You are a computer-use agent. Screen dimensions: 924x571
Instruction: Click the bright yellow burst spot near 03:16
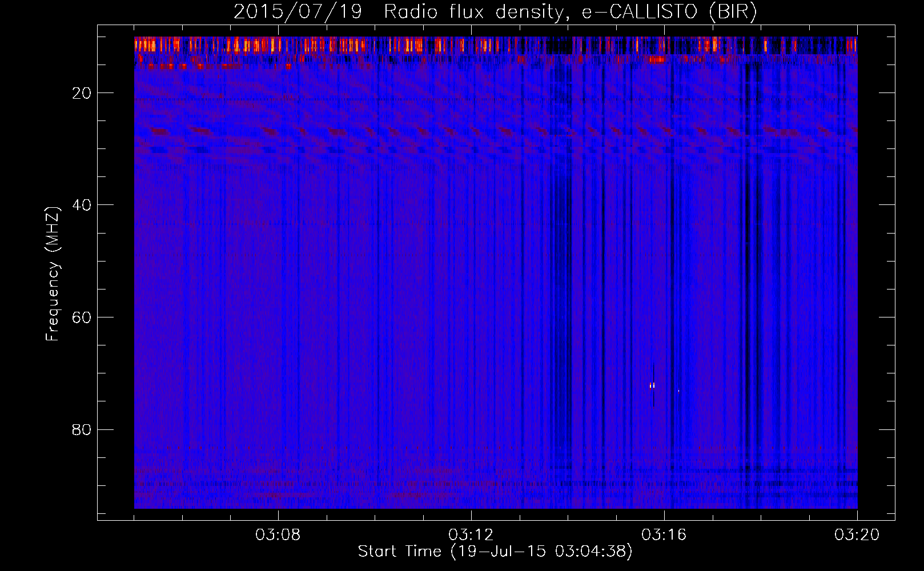[652, 385]
